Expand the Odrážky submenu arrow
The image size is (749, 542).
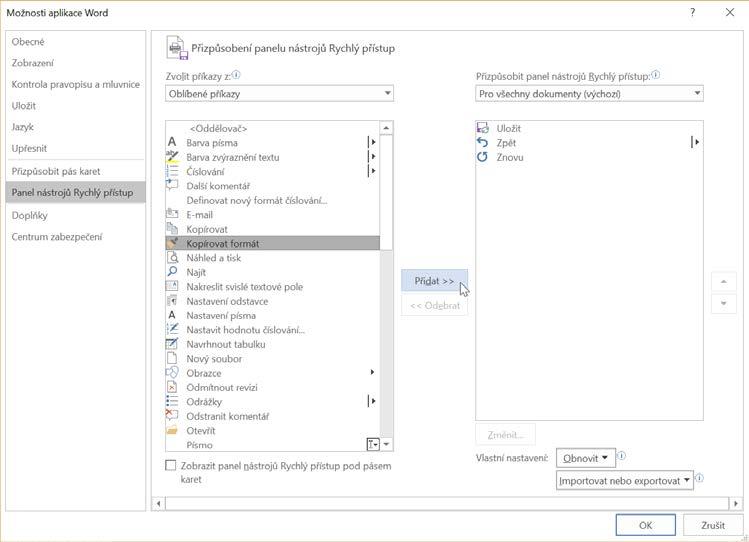coord(372,401)
